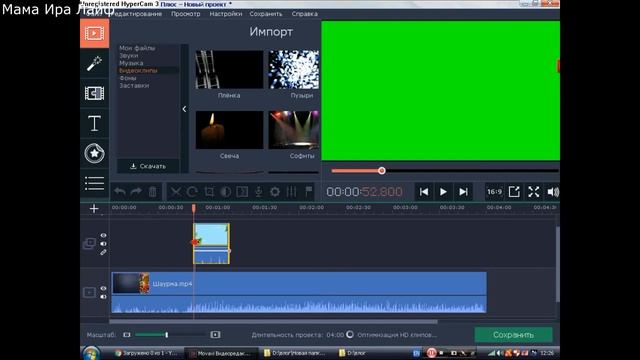The width and height of the screenshot is (640, 360).
Task: Click the preview seek bar handle
Action: point(382,171)
